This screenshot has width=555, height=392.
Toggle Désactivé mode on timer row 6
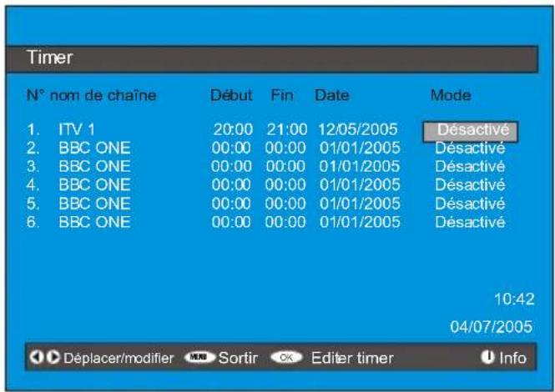[x=470, y=222]
